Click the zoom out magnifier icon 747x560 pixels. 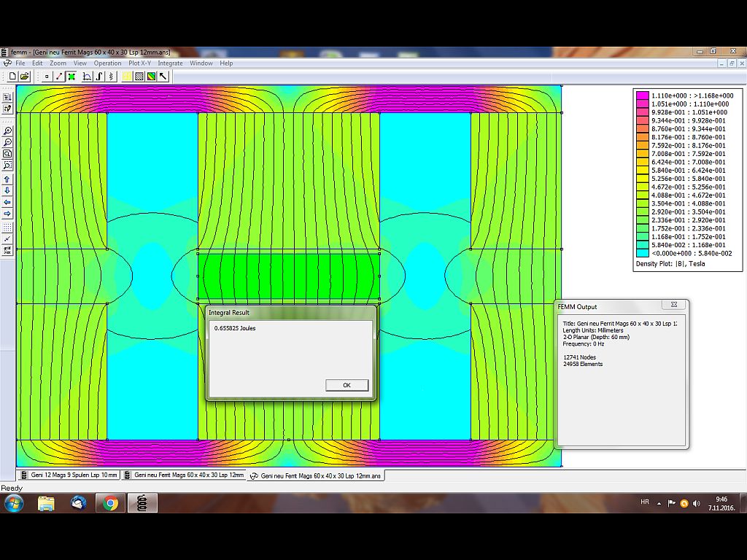coord(7,143)
